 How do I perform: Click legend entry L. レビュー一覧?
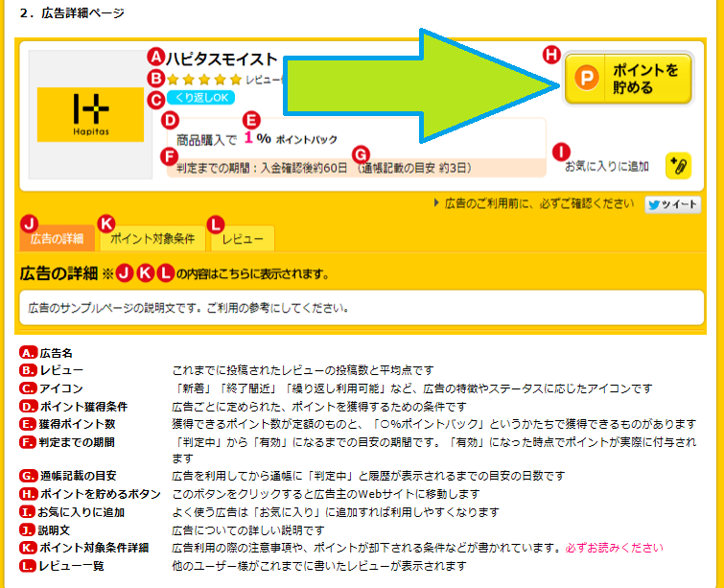(62, 566)
